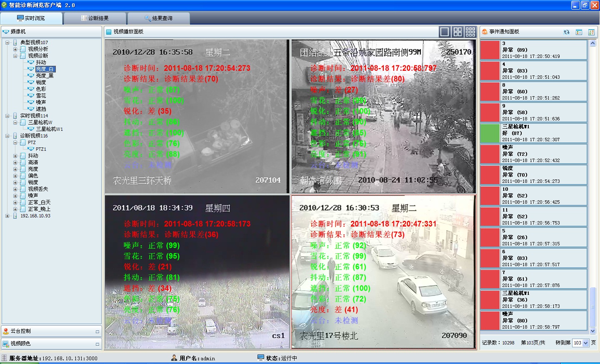Open the 诊断结果 tab
This screenshot has height=364, width=600.
click(95, 18)
